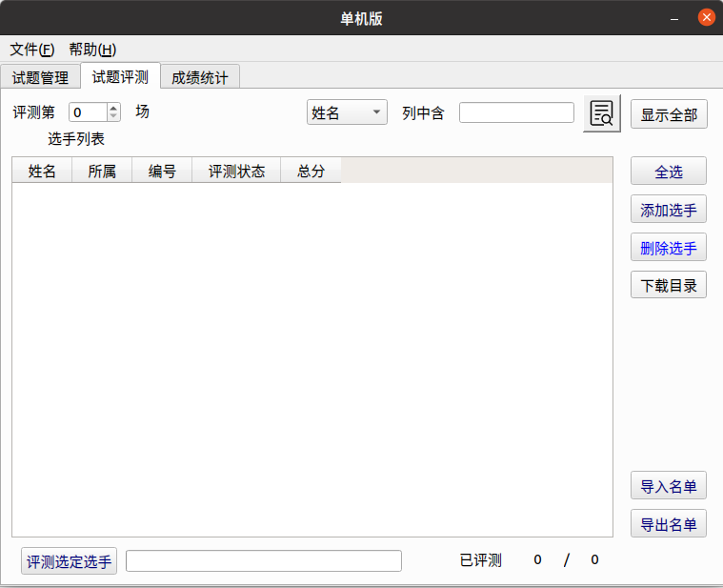Export the roster via 导出名单
Image resolution: width=723 pixels, height=588 pixels.
pyautogui.click(x=669, y=524)
